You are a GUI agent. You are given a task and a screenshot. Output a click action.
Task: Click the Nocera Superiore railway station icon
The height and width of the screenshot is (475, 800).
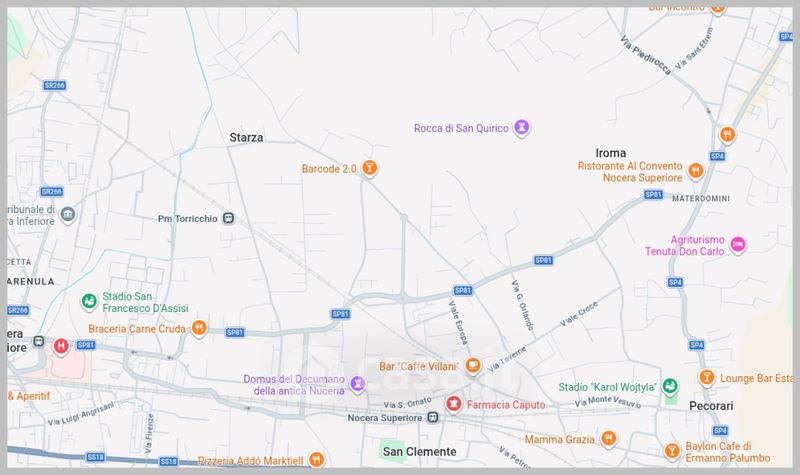click(433, 417)
